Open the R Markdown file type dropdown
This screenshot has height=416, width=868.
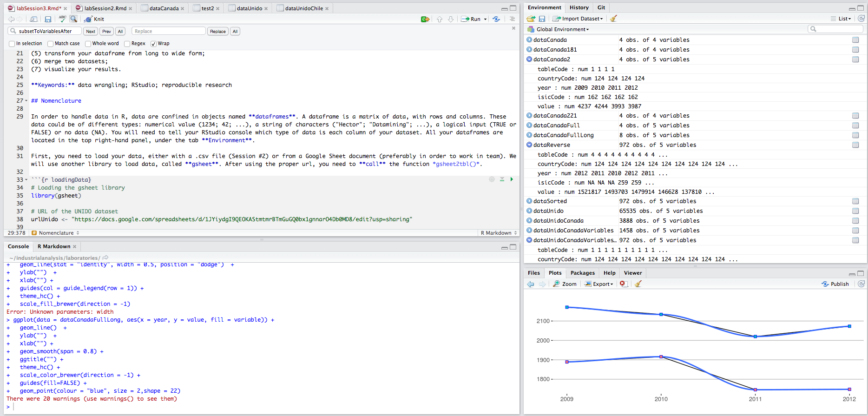pos(499,233)
